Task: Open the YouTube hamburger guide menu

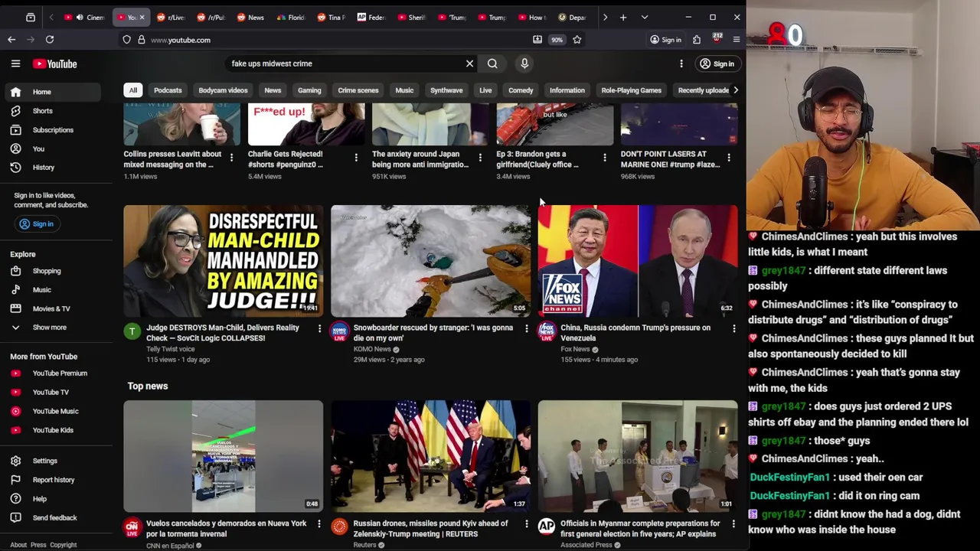Action: 15,64
